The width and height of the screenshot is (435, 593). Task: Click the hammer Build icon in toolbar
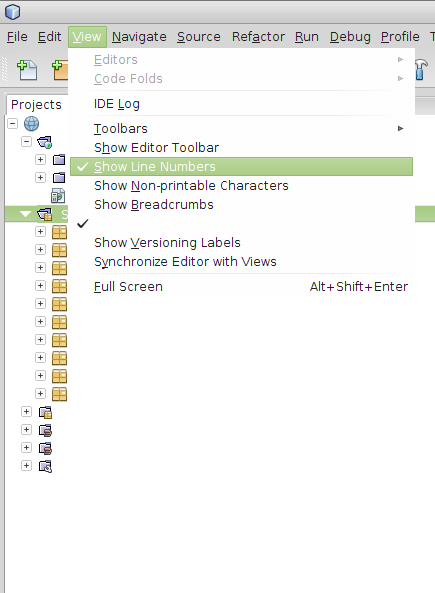(421, 70)
